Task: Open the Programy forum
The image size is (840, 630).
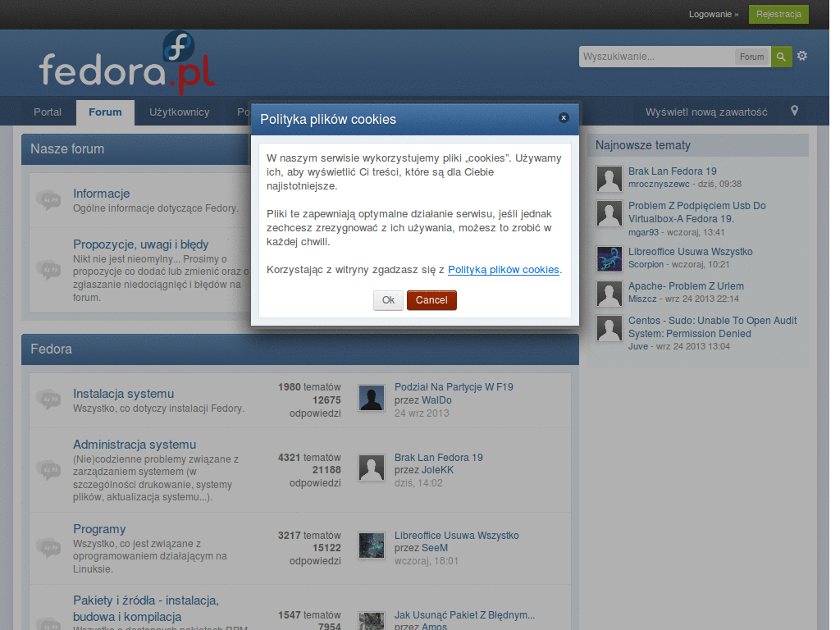Action: [99, 529]
